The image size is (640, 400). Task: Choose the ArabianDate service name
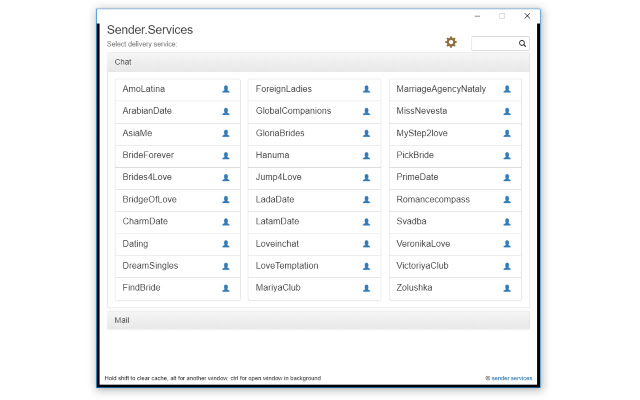click(x=147, y=111)
